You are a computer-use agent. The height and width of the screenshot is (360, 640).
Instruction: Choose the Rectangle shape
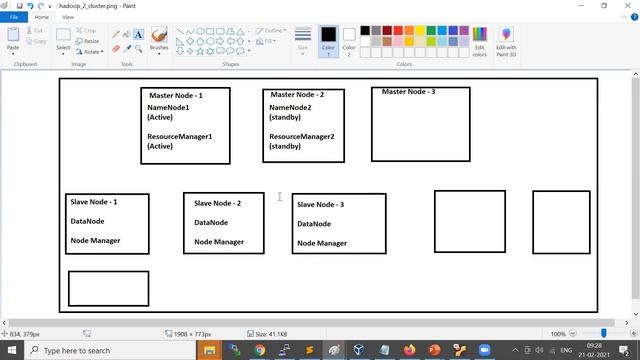(x=210, y=31)
